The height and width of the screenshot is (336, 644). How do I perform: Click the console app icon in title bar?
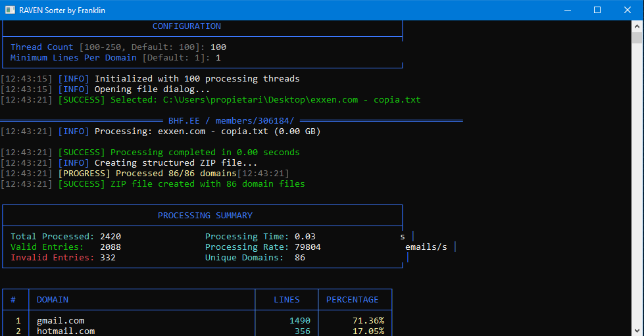pos(10,10)
